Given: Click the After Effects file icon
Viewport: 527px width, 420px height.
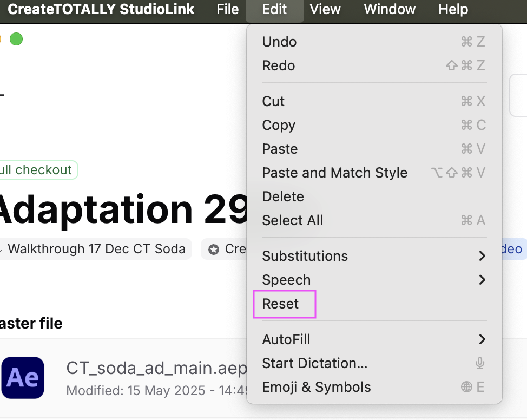Looking at the screenshot, I should pyautogui.click(x=23, y=378).
